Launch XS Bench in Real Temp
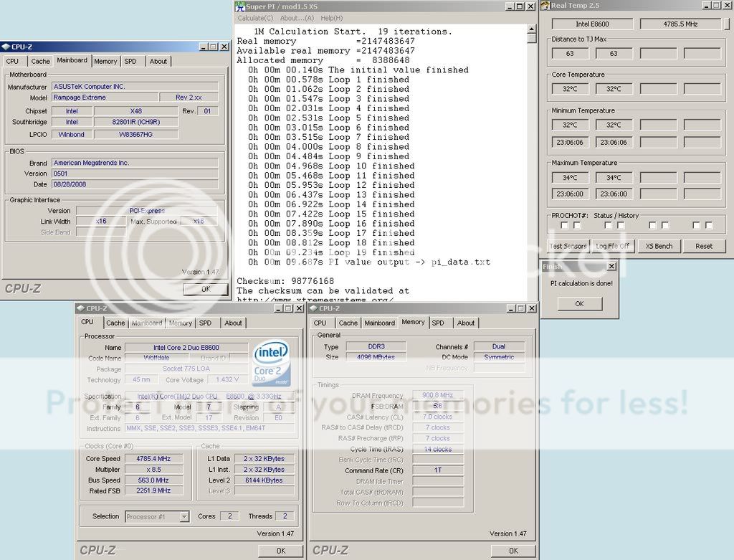This screenshot has width=734, height=560. click(659, 246)
